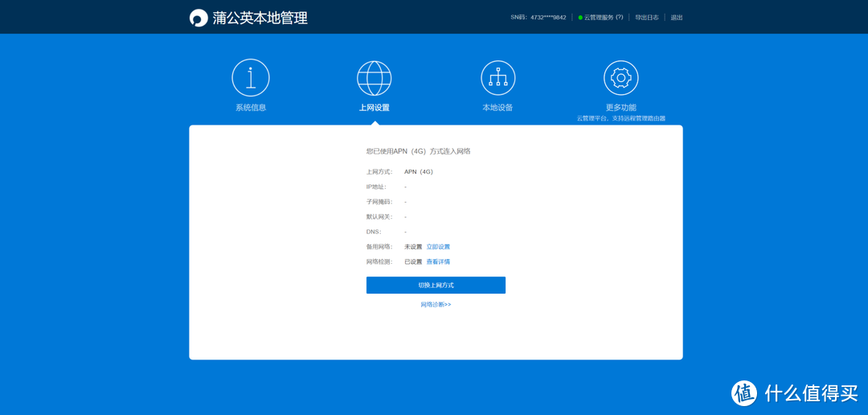The width and height of the screenshot is (868, 415).
Task: Click the SN码 4732****9842 text
Action: click(538, 18)
